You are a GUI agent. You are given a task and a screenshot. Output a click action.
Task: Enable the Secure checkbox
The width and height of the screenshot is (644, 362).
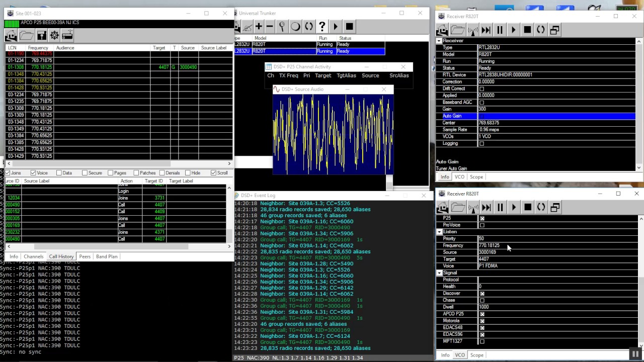click(85, 173)
